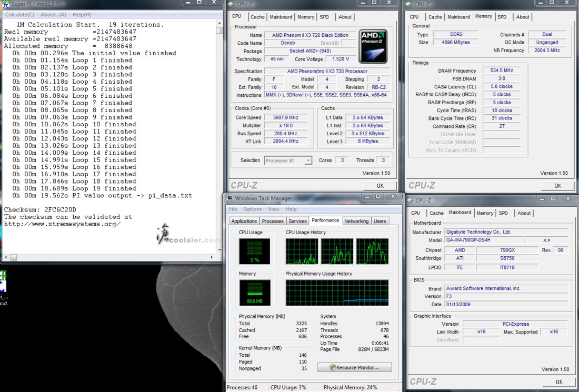Select Users tab in Task Manager
Screen dimensions: 579x392
tap(380, 221)
